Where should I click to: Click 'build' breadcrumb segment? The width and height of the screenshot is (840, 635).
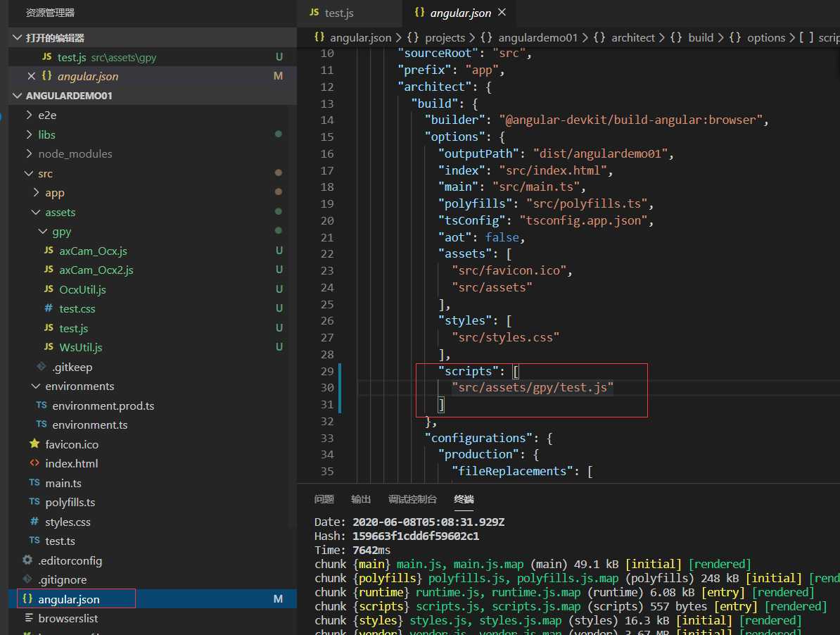tap(700, 37)
